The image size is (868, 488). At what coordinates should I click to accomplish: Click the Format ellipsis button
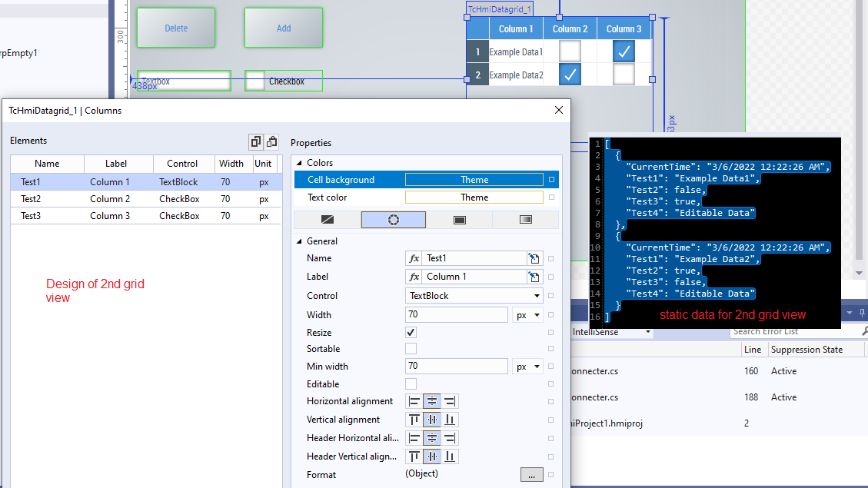click(531, 474)
